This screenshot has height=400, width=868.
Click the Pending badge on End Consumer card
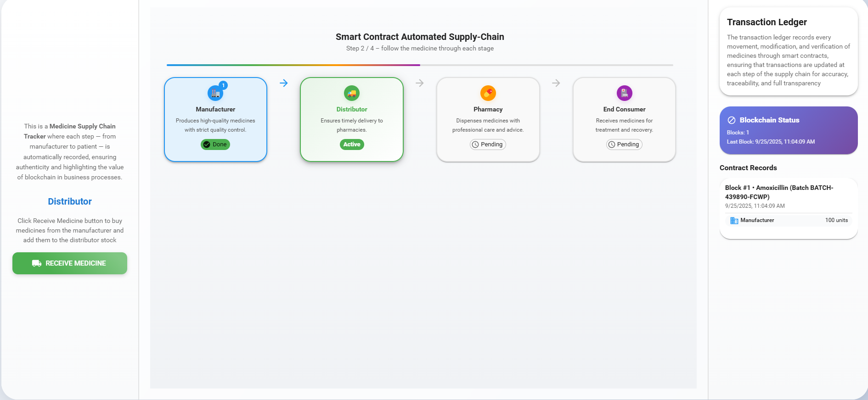coord(624,144)
